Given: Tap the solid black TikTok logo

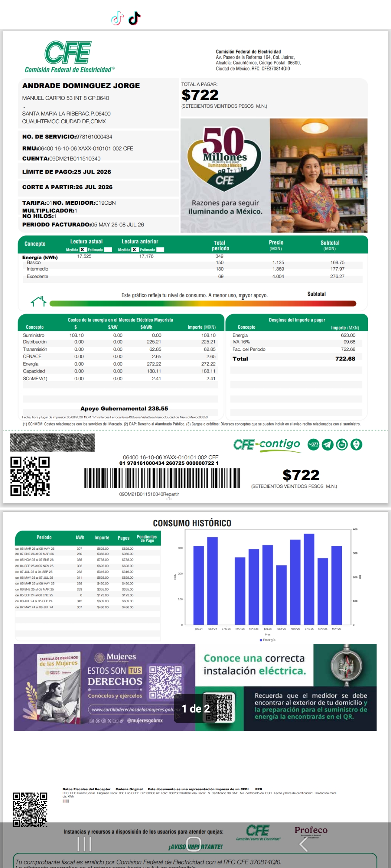Looking at the screenshot, I should point(134,18).
